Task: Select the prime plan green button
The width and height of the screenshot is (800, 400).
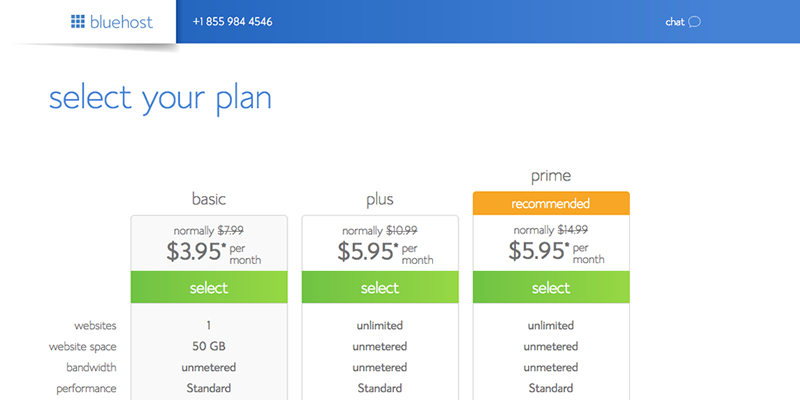Action: [x=551, y=287]
